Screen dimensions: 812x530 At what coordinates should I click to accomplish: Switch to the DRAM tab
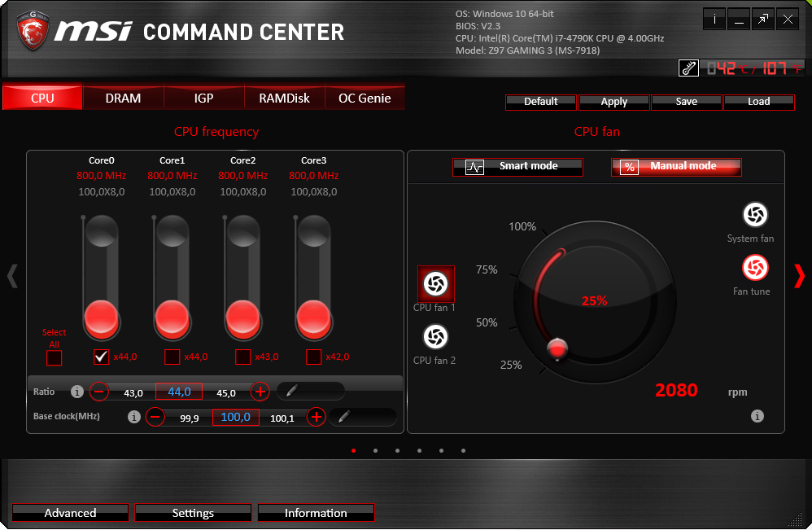[123, 98]
